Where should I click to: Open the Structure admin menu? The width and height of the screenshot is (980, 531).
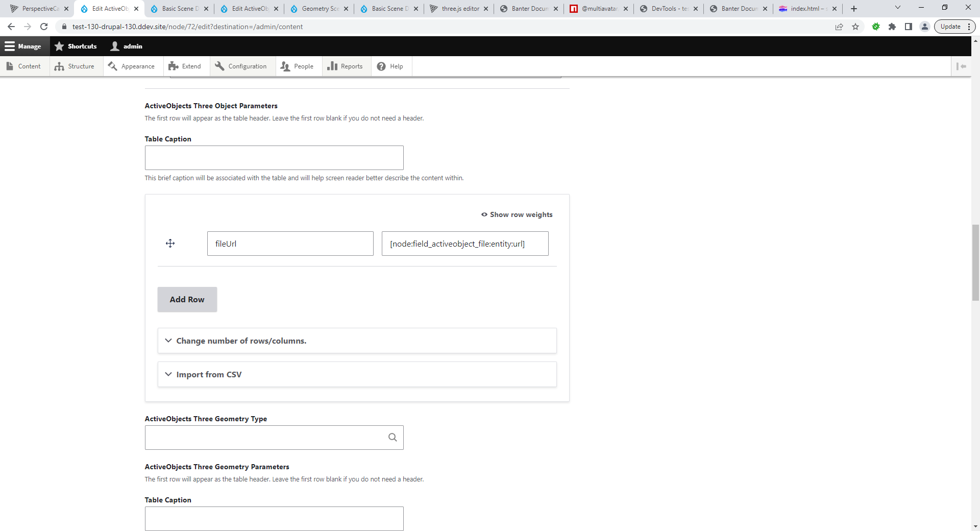[x=76, y=66]
